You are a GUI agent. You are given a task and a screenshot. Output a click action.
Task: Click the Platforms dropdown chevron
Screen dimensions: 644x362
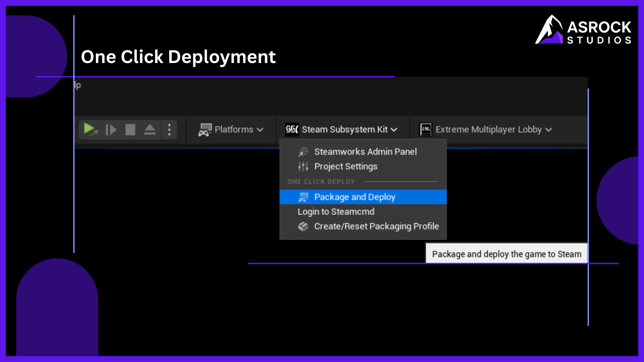(x=260, y=130)
